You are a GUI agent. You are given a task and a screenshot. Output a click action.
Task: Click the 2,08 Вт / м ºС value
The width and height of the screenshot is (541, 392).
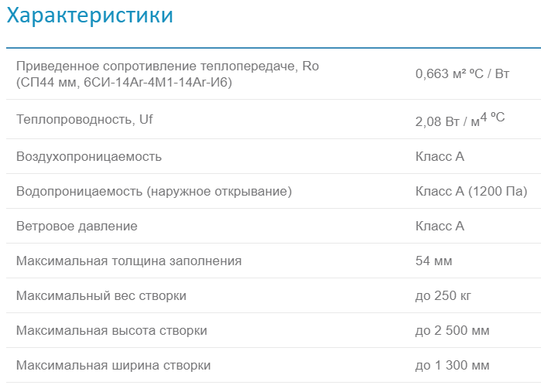pos(460,120)
